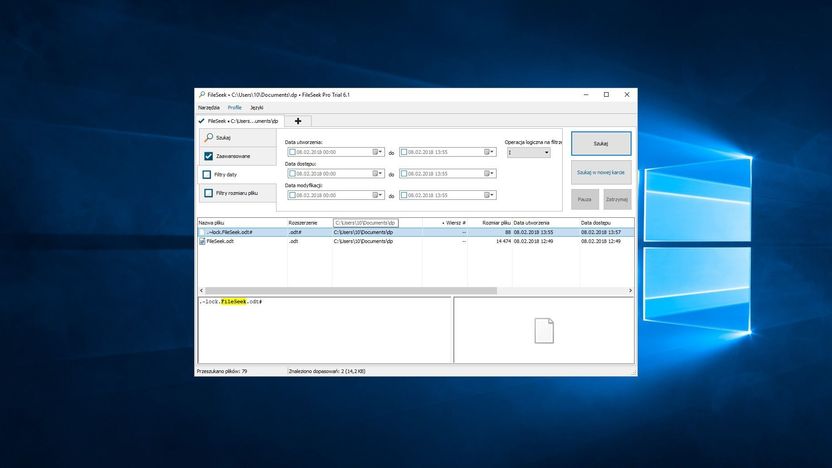Viewport: 832px width, 468px height.
Task: Expand the Operacja logiczna na filtrach combo box
Action: [x=528, y=152]
